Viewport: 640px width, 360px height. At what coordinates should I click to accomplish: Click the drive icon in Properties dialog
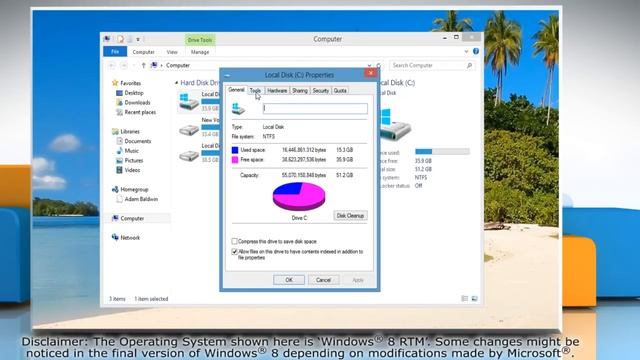pos(238,109)
